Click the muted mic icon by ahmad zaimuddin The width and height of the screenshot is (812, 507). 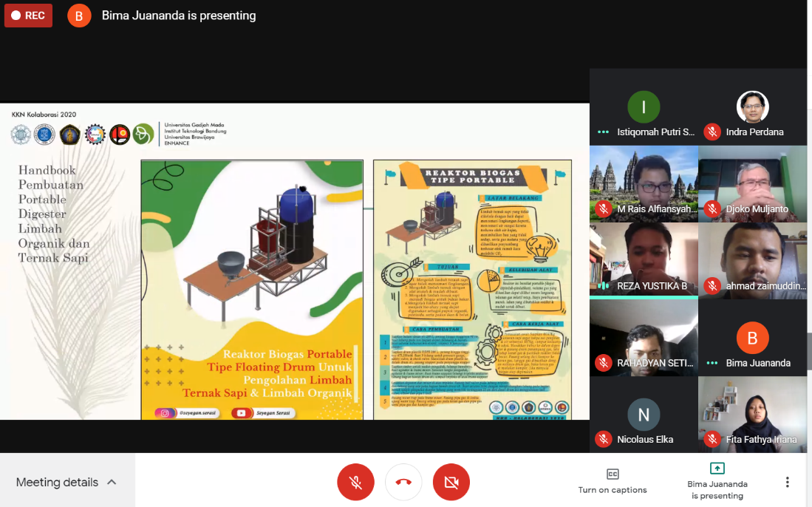[712, 286]
